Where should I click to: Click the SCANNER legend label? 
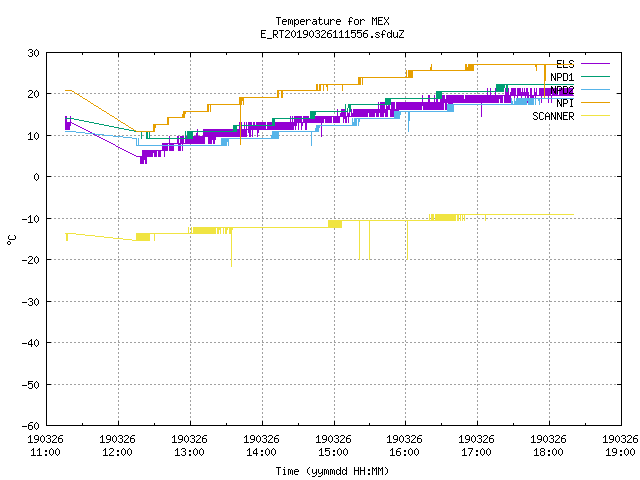[553, 116]
